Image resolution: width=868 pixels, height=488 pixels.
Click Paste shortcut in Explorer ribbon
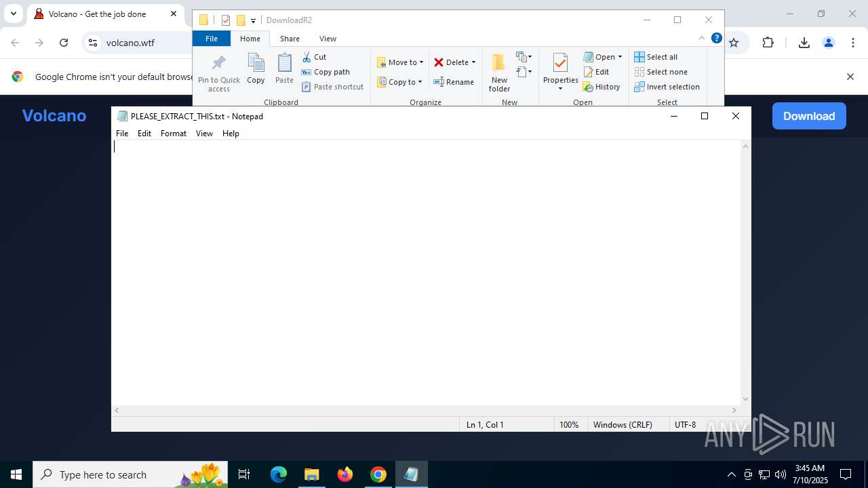point(332,87)
